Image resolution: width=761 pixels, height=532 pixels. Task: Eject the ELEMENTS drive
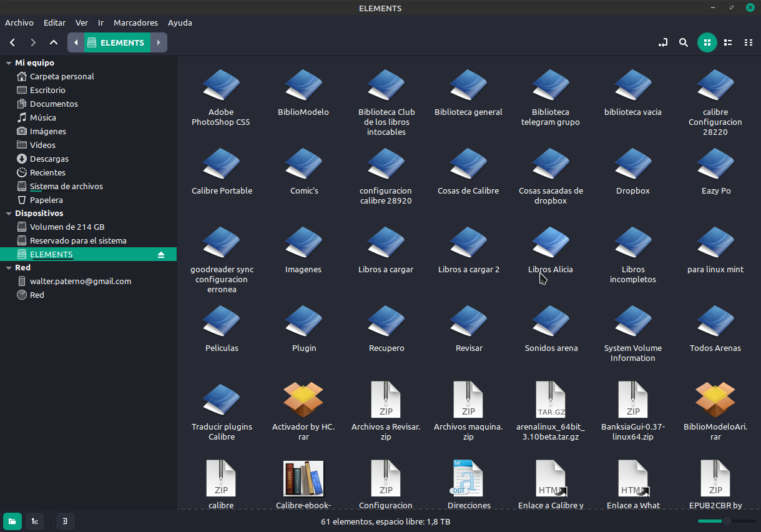[161, 255]
